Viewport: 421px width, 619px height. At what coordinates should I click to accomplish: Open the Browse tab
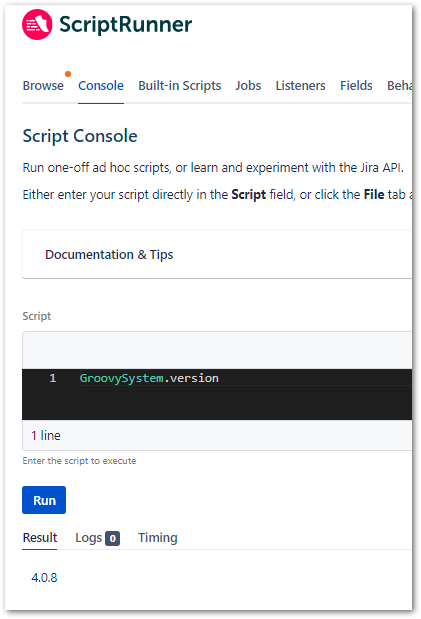coord(43,86)
